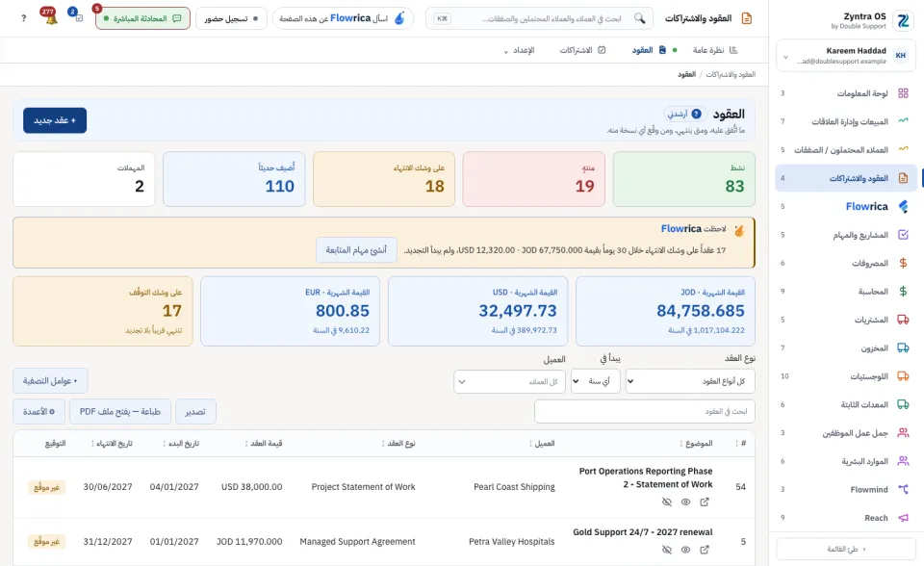
Task: Open Reach megaphone icon in sidebar
Action: [x=903, y=518]
